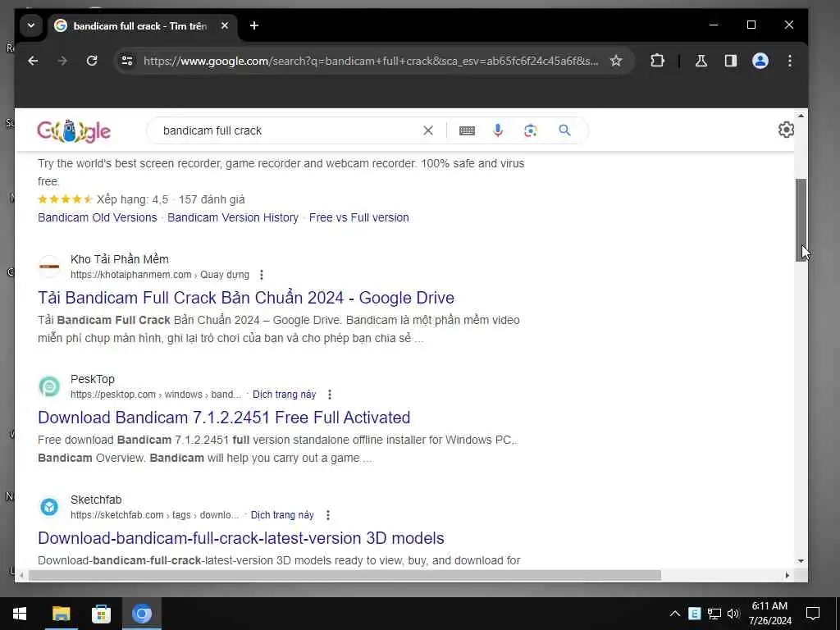Click the forward navigation arrow
840x630 pixels.
point(62,61)
